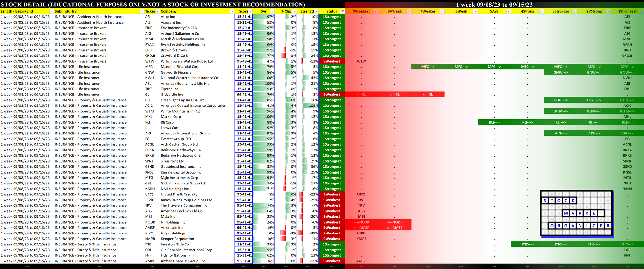Select the American Coastal Insurance Corporation cell
This screenshot has width=644, height=269.
197,105
